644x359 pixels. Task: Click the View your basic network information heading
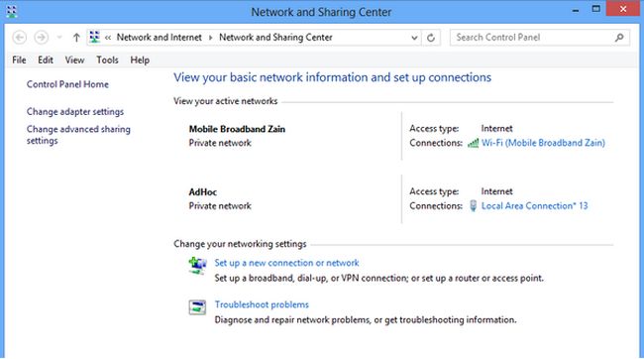point(332,77)
